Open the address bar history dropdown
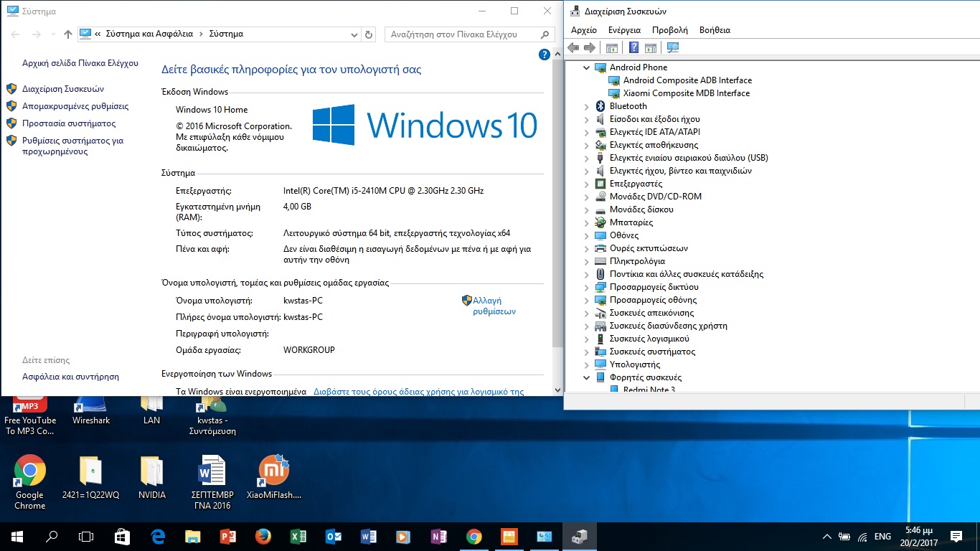This screenshot has height=551, width=980. click(x=354, y=34)
